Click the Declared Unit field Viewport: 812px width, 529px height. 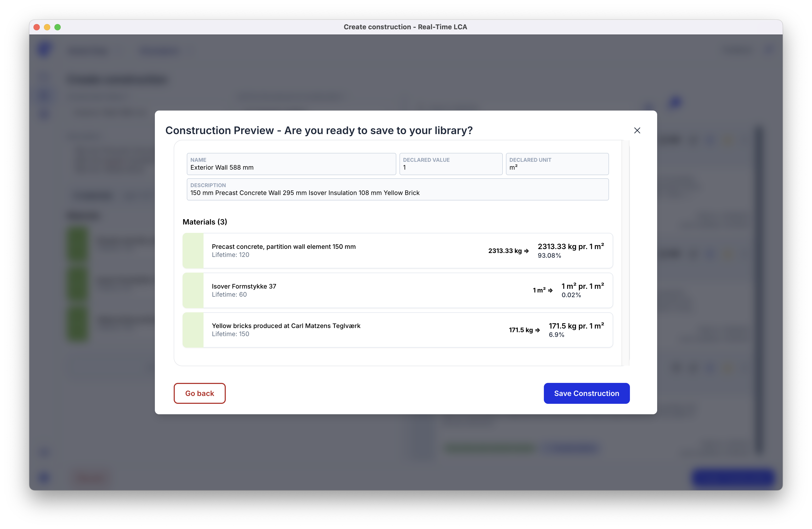[x=557, y=164]
